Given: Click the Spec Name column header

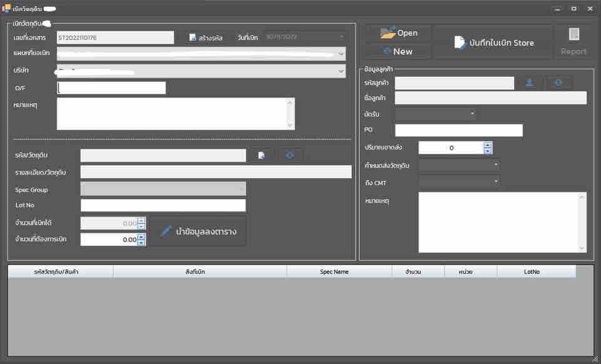Looking at the screenshot, I should click(x=334, y=272).
